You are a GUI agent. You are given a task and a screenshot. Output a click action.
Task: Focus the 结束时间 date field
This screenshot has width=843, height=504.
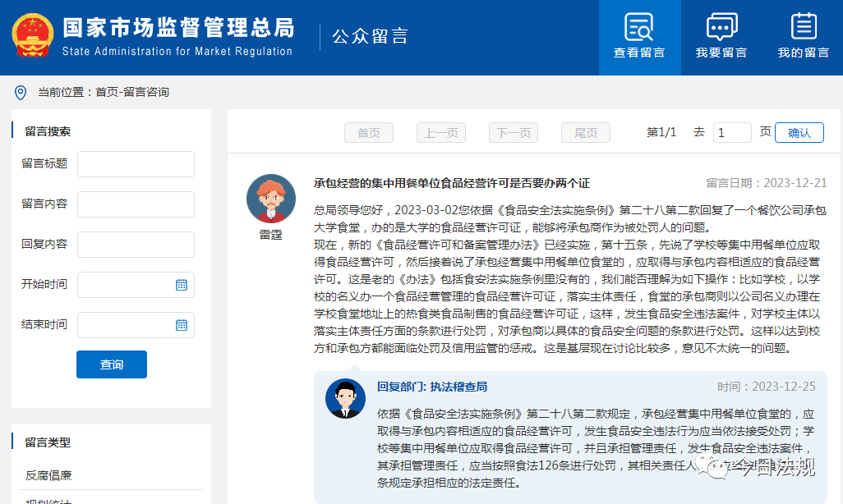[x=136, y=325]
